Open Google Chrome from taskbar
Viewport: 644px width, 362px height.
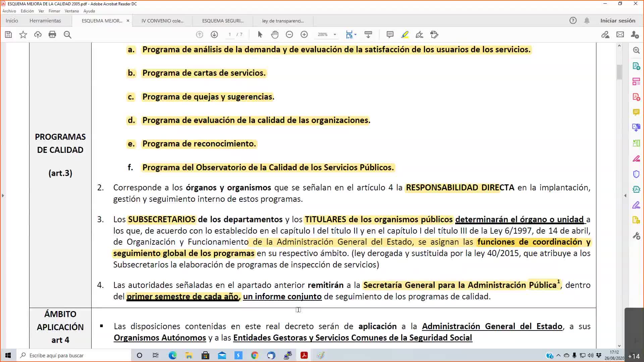point(255,355)
